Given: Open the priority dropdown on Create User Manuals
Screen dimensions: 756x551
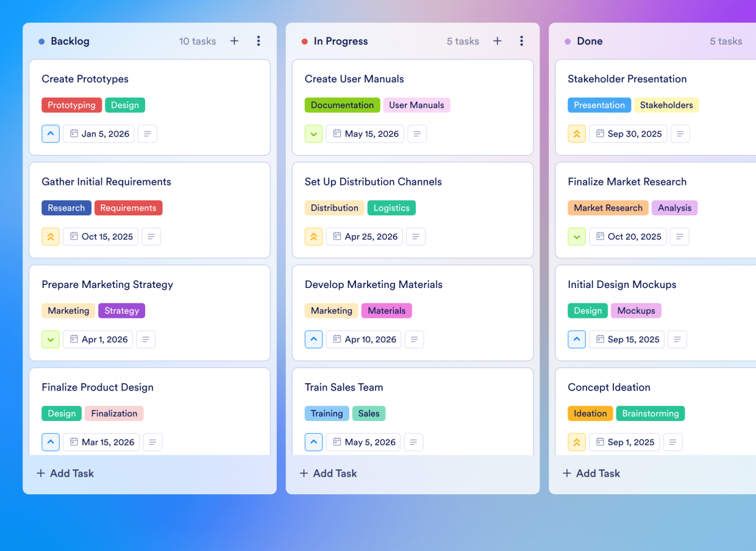Looking at the screenshot, I should click(313, 134).
